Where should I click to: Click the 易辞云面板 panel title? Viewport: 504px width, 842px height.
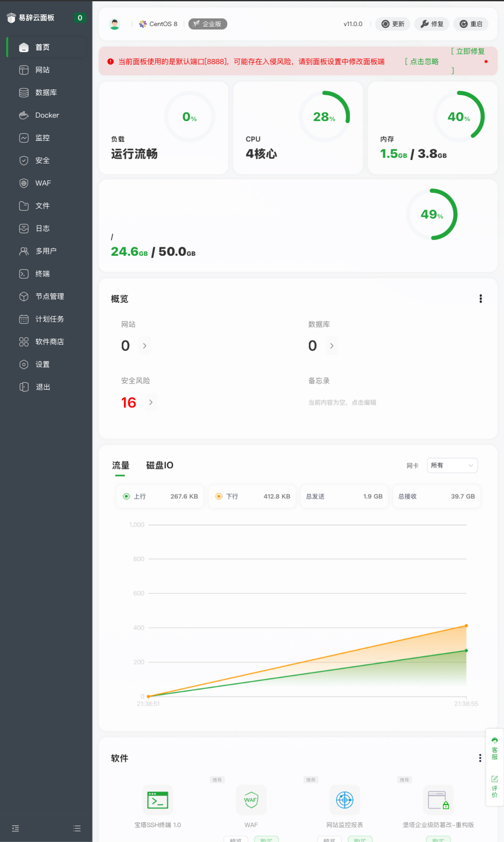coord(36,18)
